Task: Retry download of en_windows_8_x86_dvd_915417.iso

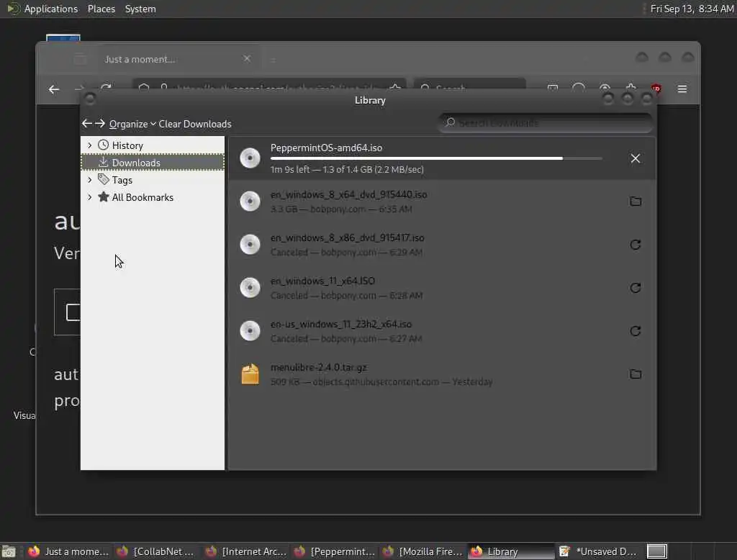Action: (636, 245)
